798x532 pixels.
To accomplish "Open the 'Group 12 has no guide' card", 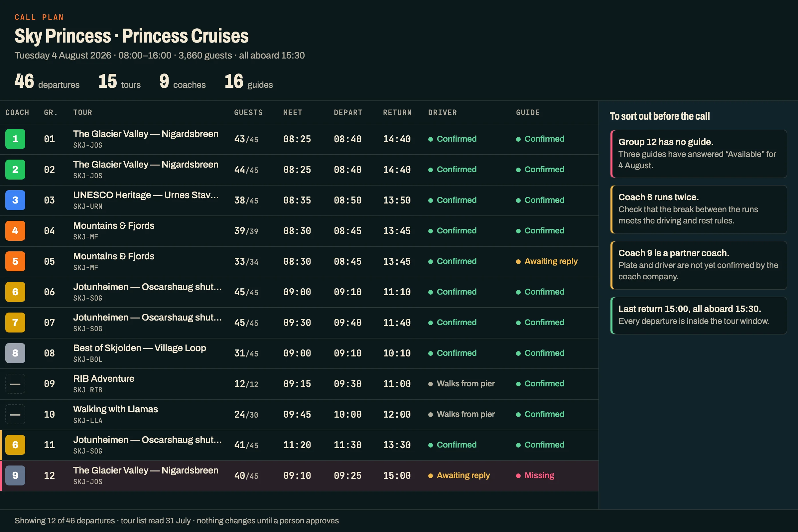I will coord(698,154).
